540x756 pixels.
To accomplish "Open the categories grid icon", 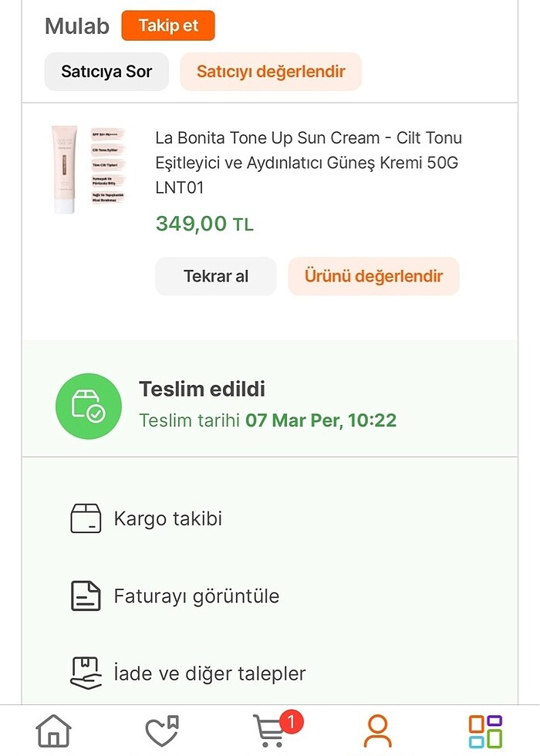I will 485,731.
